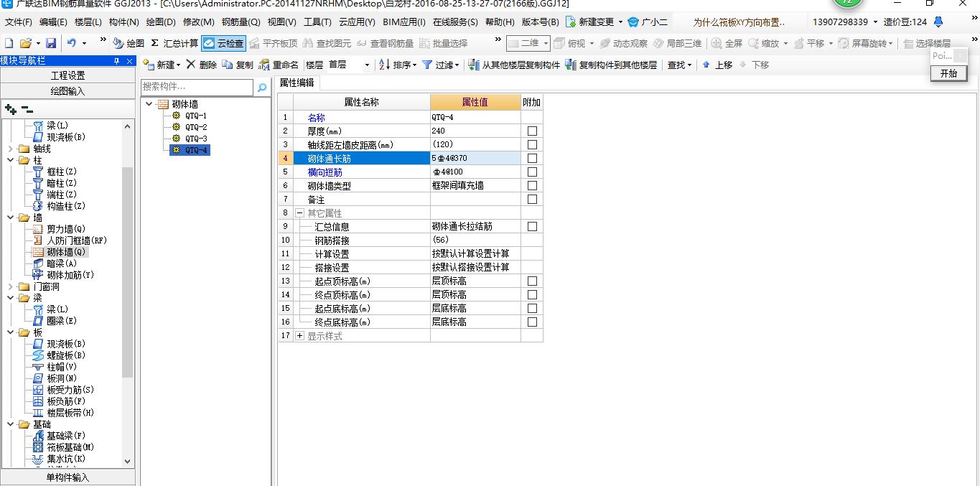The height and width of the screenshot is (486, 980).
Task: Click the open folder icon
Action: pyautogui.click(x=25, y=43)
